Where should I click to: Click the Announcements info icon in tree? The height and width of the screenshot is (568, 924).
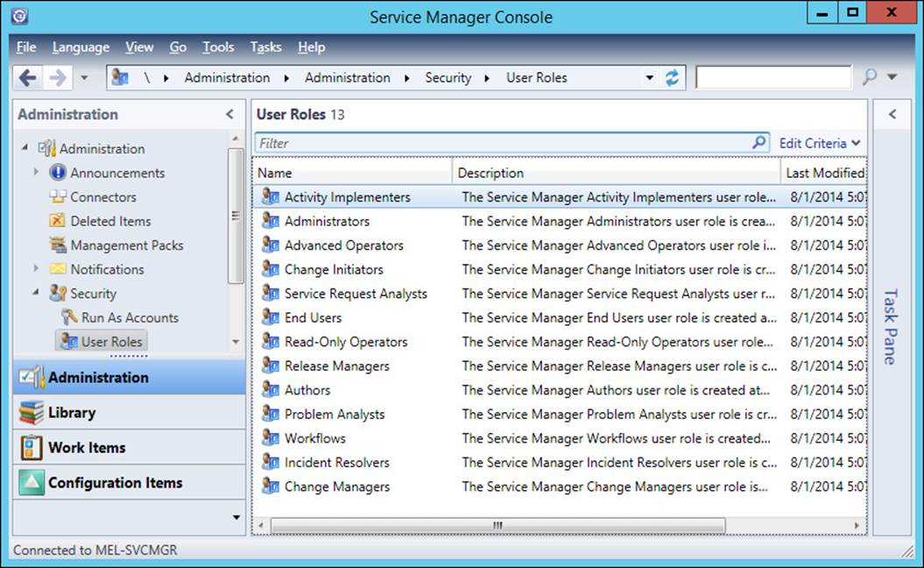pyautogui.click(x=57, y=172)
